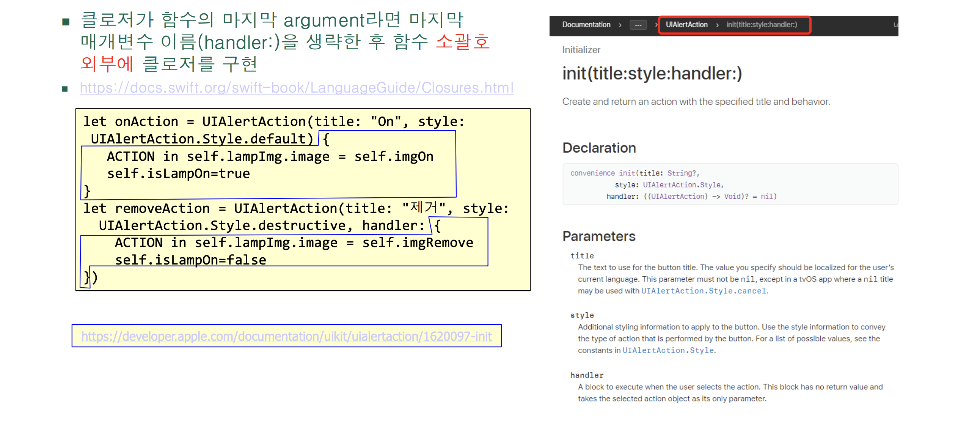Image resolution: width=980 pixels, height=444 pixels.
Task: Follow UIAlertAction.Style link in style parameter description
Action: pyautogui.click(x=667, y=350)
